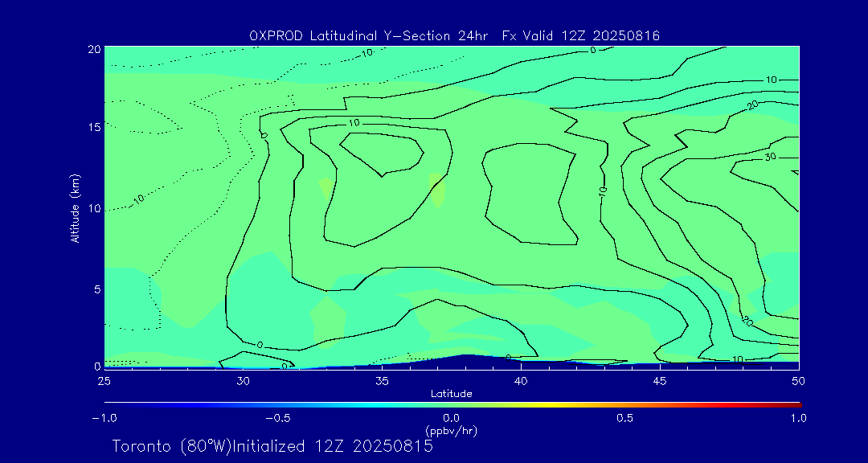Image resolution: width=868 pixels, height=463 pixels.
Task: Click the Altitude (km) y-axis label
Action: pyautogui.click(x=75, y=207)
